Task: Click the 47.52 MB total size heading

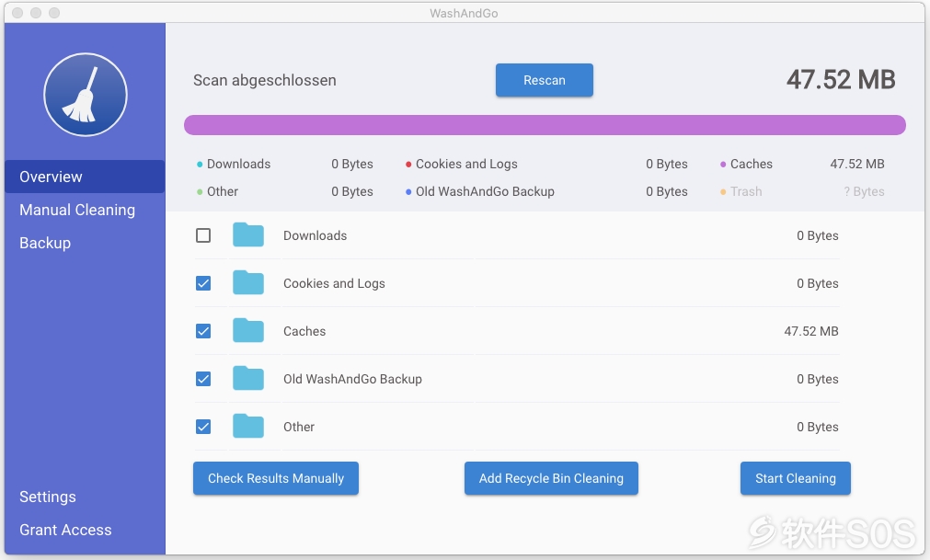Action: pyautogui.click(x=841, y=79)
